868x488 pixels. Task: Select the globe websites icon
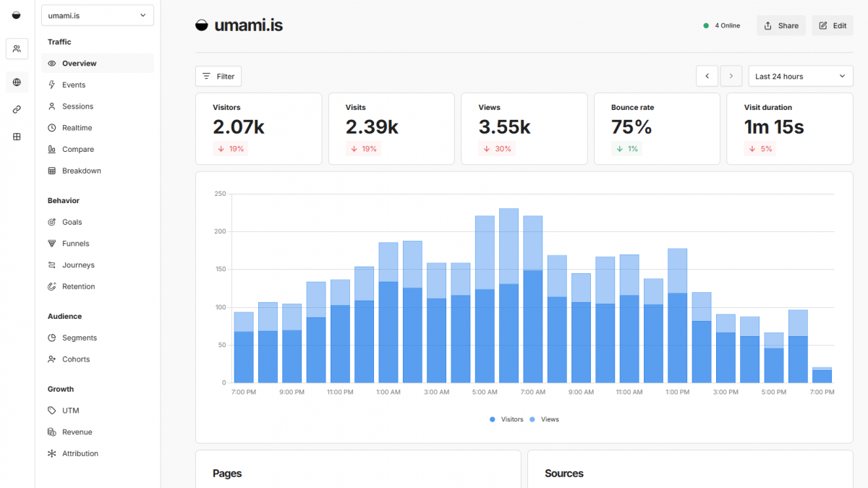click(x=17, y=82)
